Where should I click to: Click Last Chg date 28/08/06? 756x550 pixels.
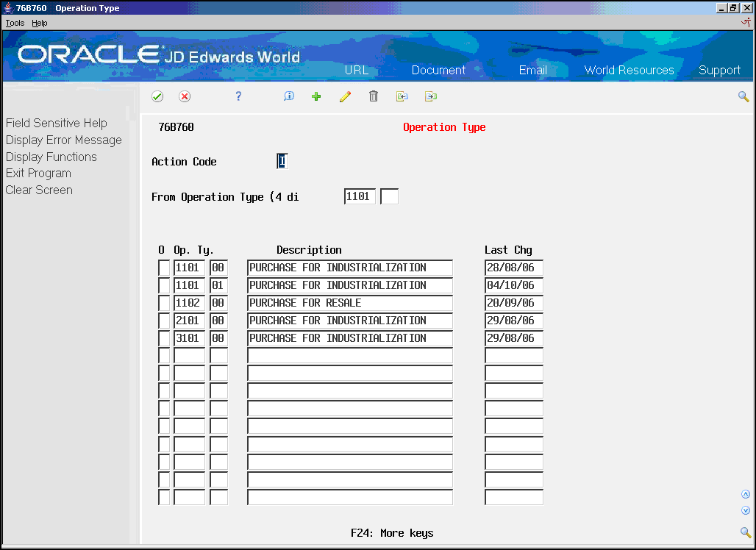(x=513, y=268)
